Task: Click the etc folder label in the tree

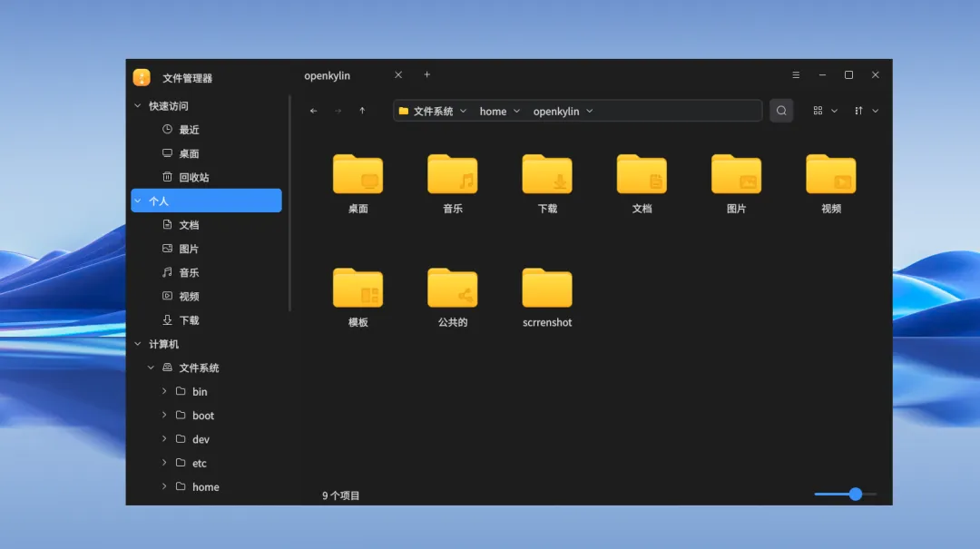Action: [200, 463]
